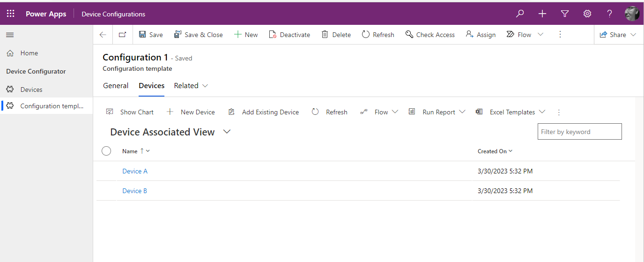Click the search magnifier icon in header
The image size is (644, 262).
click(520, 14)
